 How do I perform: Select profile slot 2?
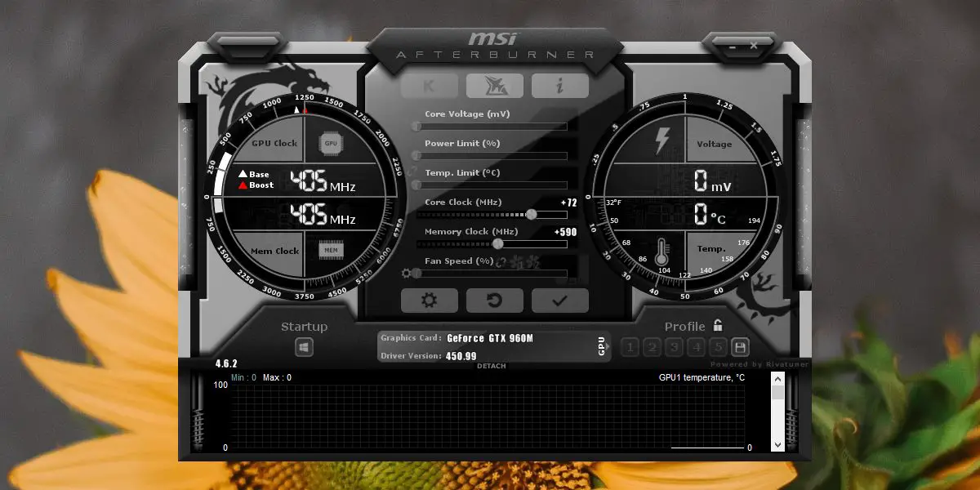[x=652, y=348]
